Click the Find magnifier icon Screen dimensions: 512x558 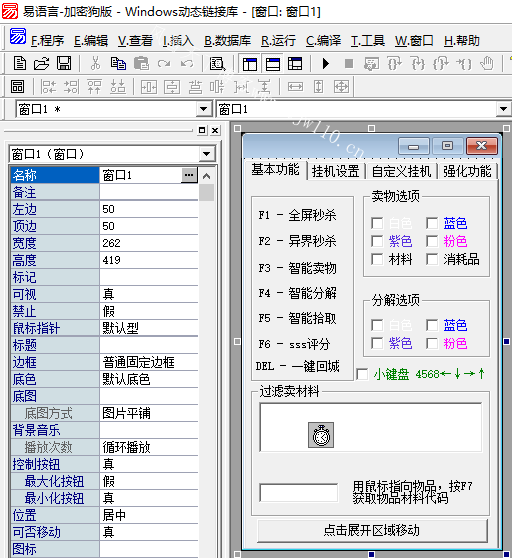pos(217,64)
